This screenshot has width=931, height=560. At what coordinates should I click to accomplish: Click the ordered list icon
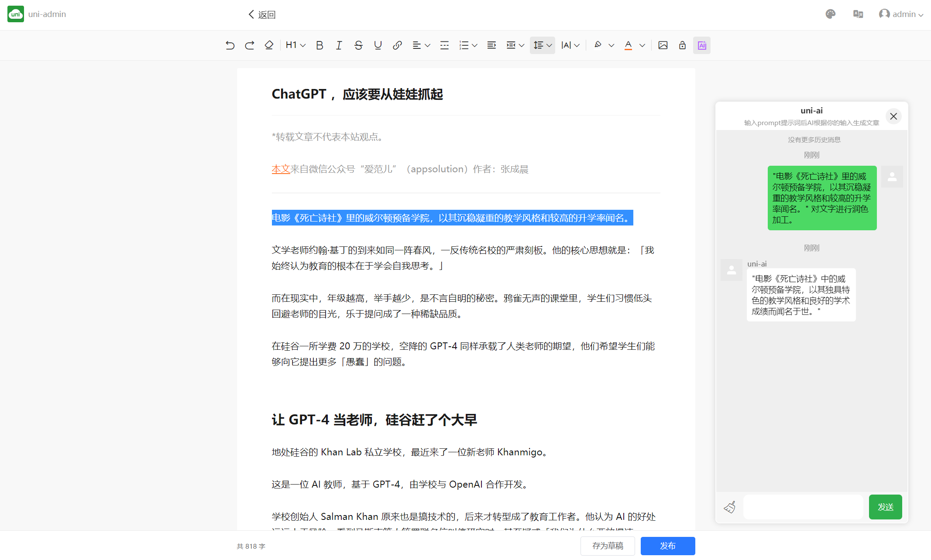[464, 45]
